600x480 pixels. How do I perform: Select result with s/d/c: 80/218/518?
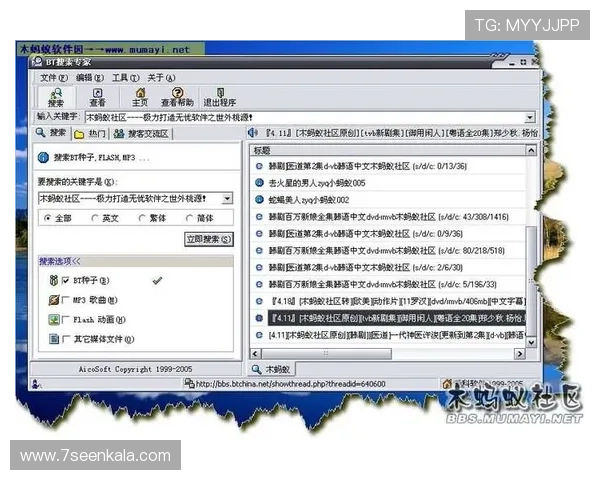pos(388,250)
